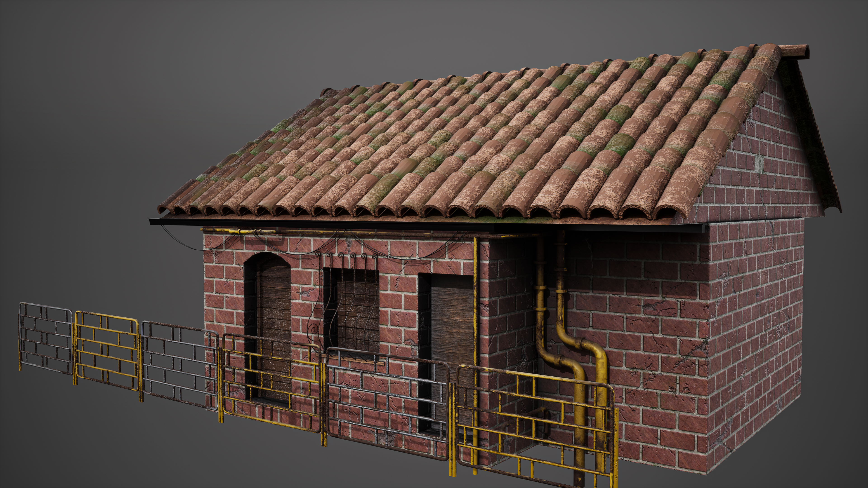This screenshot has height=488, width=868.
Task: Click the thin vertical yellow corner pipe
Action: click(x=475, y=303)
